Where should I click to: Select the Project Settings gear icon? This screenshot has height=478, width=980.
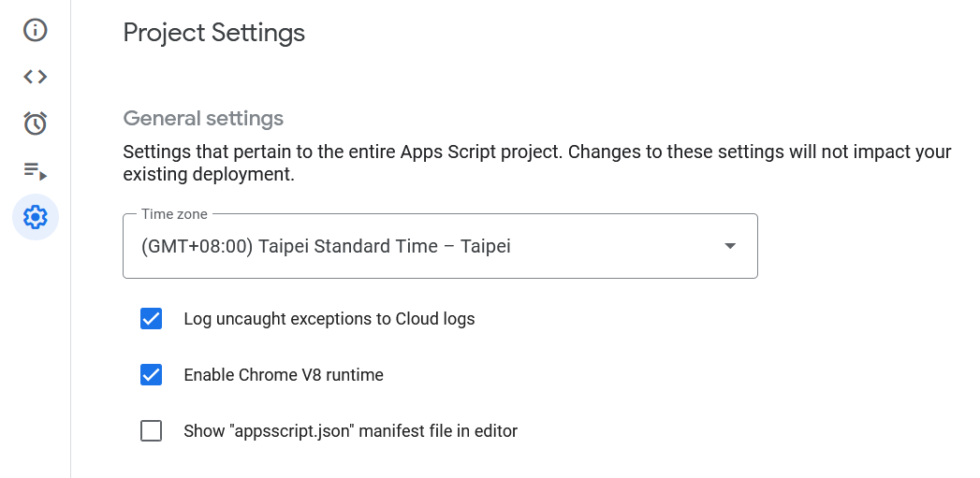coord(36,217)
